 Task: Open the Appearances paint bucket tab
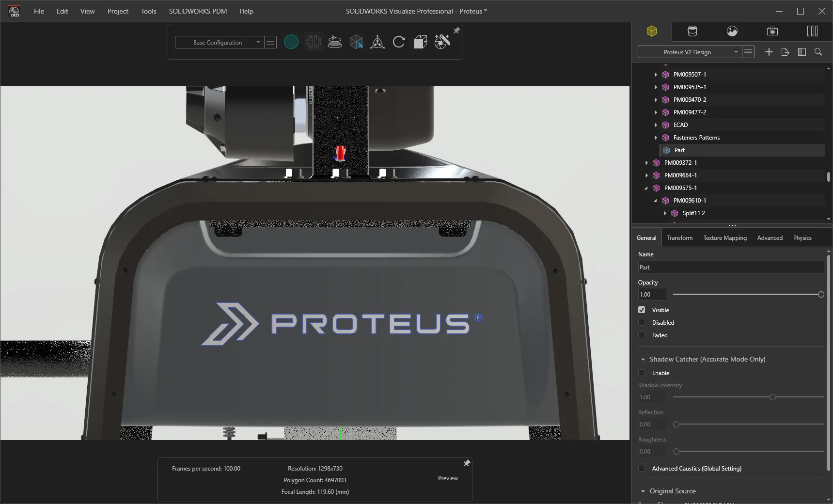[x=692, y=31]
